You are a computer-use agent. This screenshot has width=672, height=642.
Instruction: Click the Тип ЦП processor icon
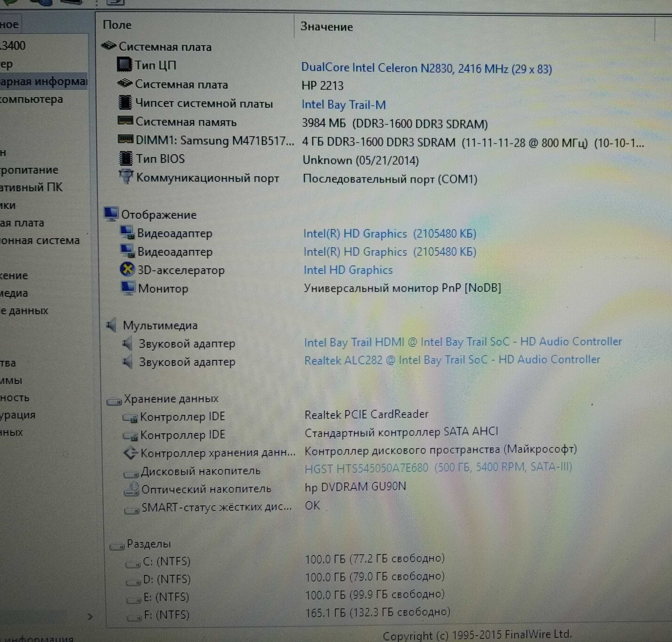coord(124,64)
